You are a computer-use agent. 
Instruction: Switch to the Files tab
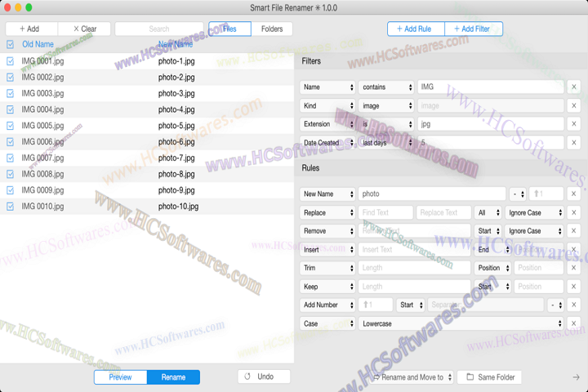229,29
